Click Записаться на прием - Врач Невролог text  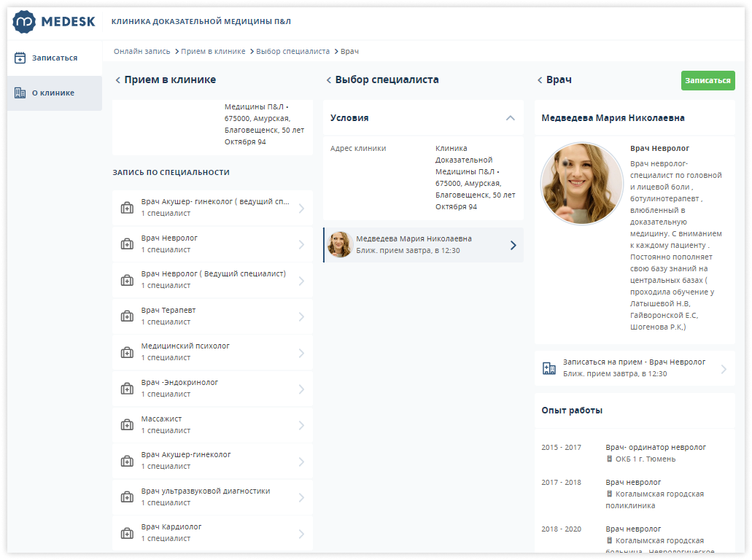pyautogui.click(x=634, y=362)
